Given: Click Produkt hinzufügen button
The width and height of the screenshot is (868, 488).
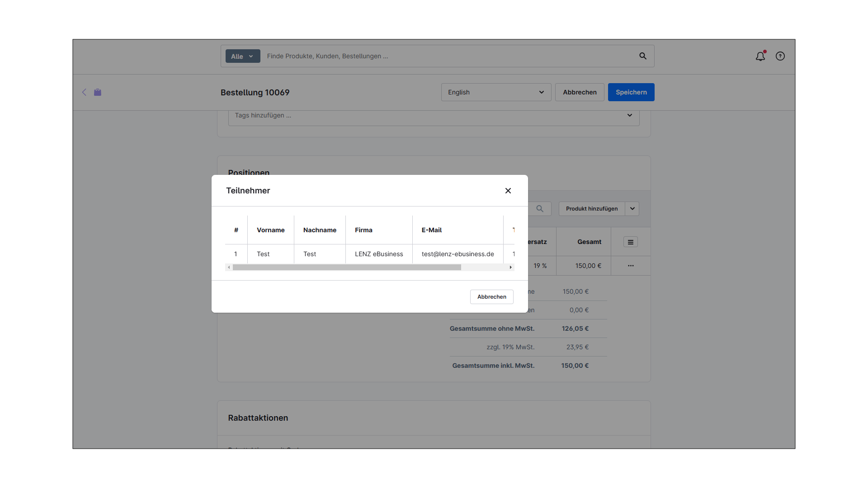Looking at the screenshot, I should (x=591, y=209).
